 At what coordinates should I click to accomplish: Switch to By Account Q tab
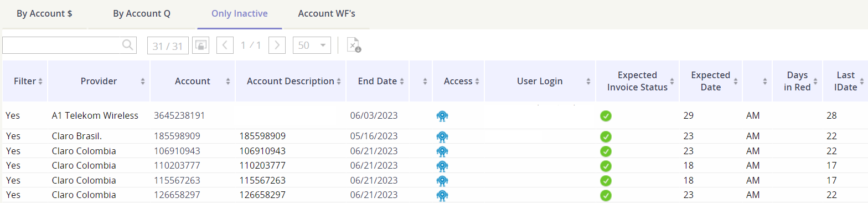pyautogui.click(x=142, y=13)
